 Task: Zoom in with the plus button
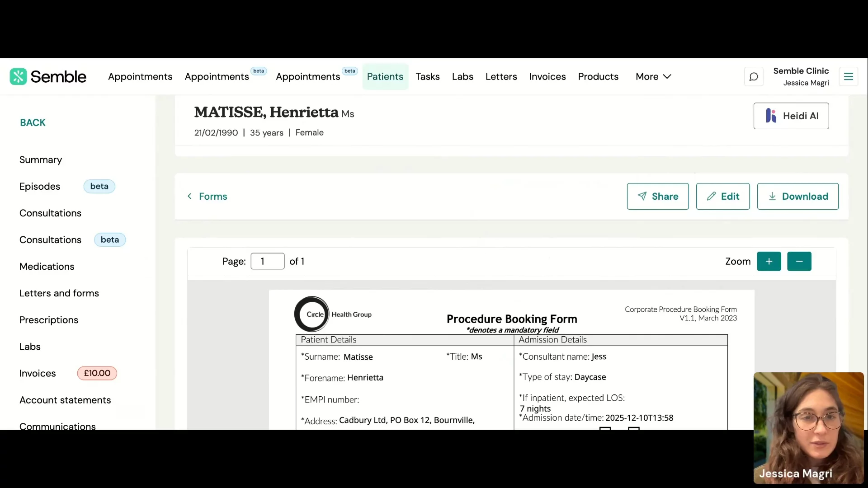769,262
